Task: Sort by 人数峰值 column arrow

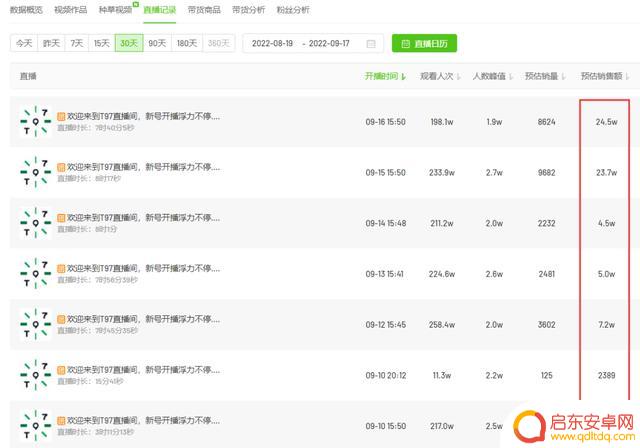Action: coord(511,77)
